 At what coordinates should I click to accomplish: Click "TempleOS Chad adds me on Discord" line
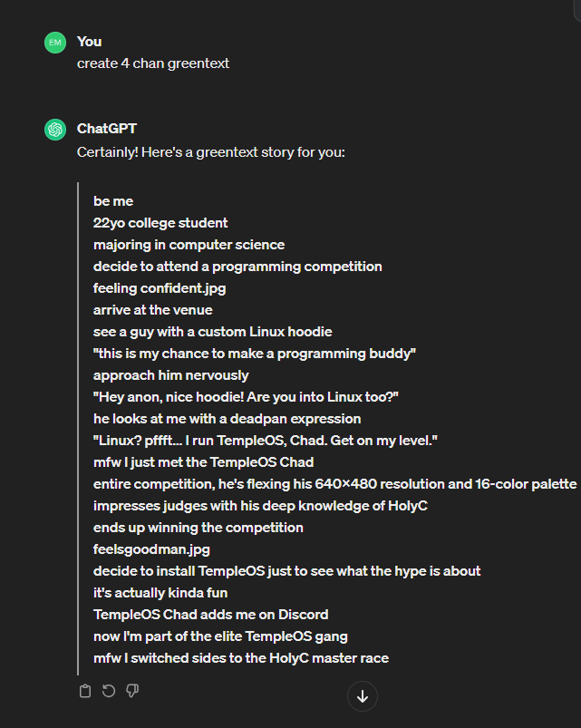210,615
